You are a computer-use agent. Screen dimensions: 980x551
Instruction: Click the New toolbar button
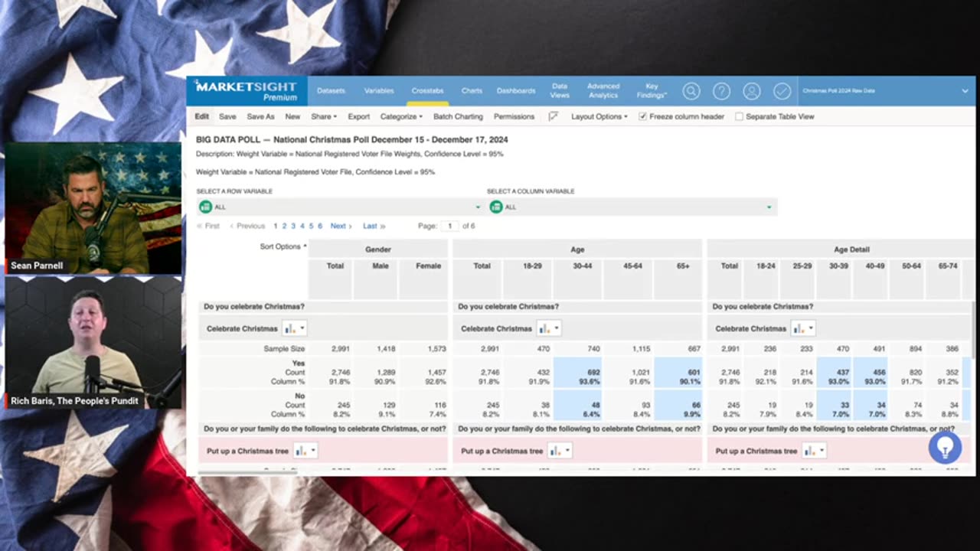[x=292, y=116]
